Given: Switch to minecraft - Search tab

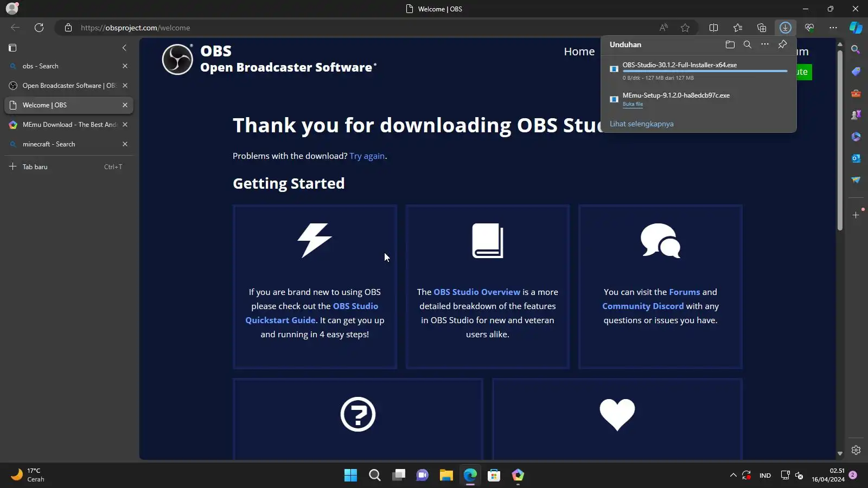Looking at the screenshot, I should coord(68,144).
